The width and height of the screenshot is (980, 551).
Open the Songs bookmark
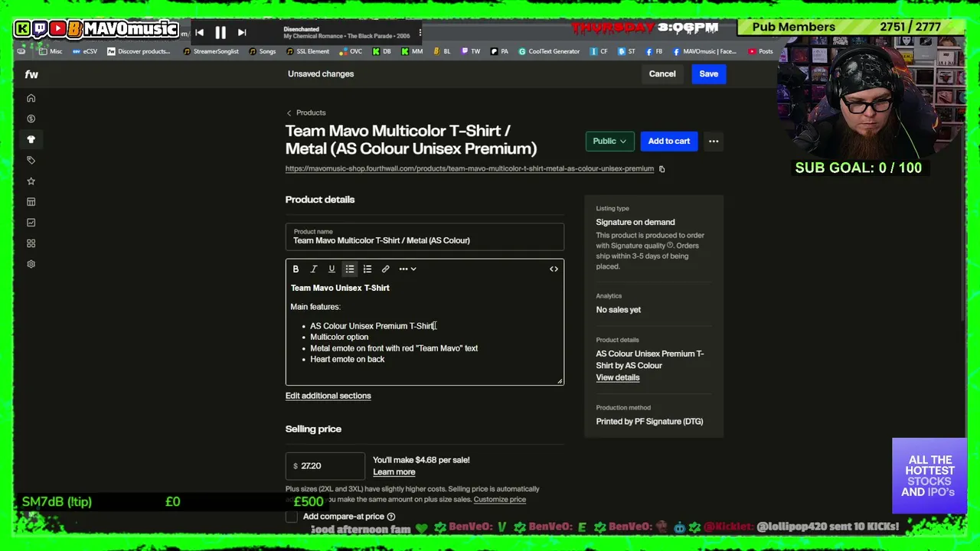[262, 51]
